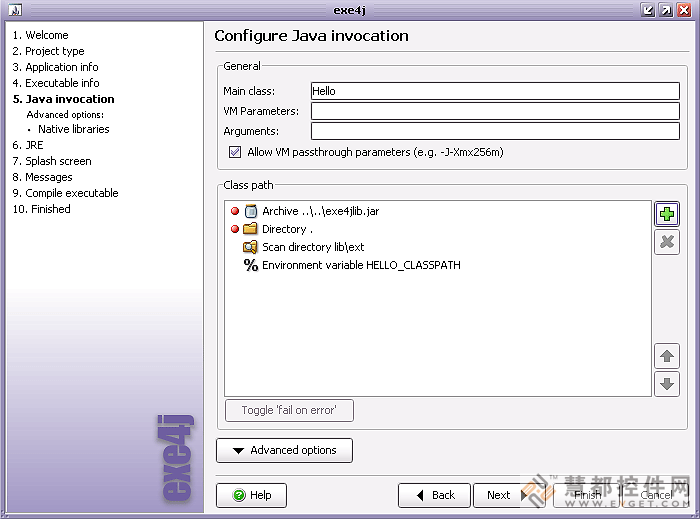Click Toggle 'fail on error' button
This screenshot has width=700, height=519.
coord(289,411)
